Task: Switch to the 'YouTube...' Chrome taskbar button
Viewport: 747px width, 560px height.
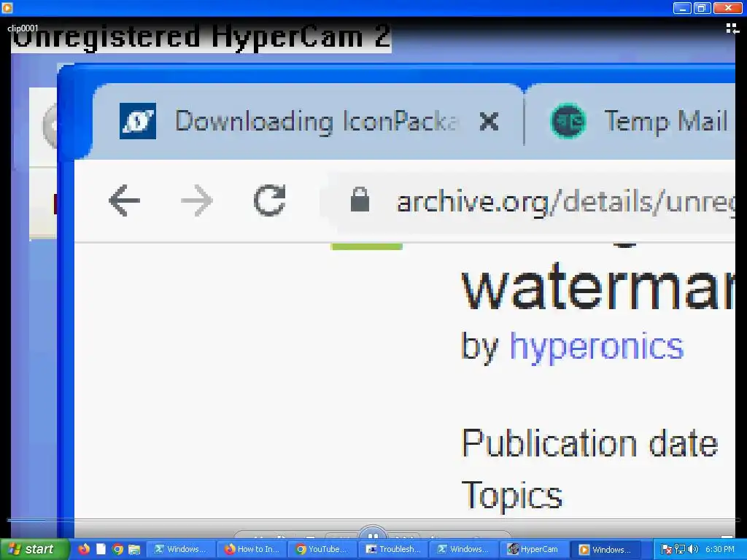Action: coord(322,550)
